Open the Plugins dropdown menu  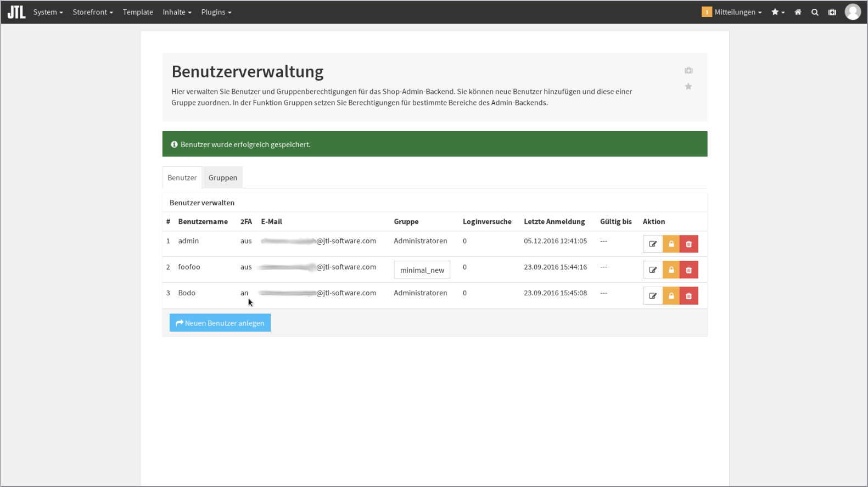click(x=216, y=12)
